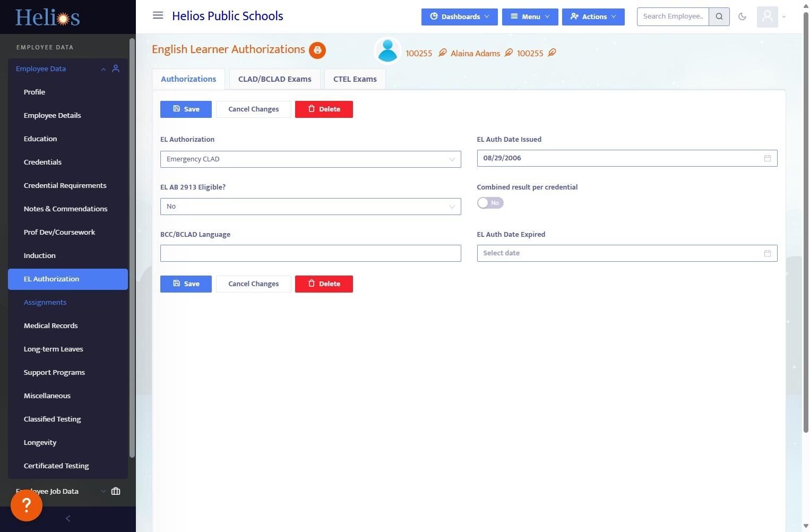Open the Dashboards dropdown
This screenshot has width=810, height=532.
[460, 17]
